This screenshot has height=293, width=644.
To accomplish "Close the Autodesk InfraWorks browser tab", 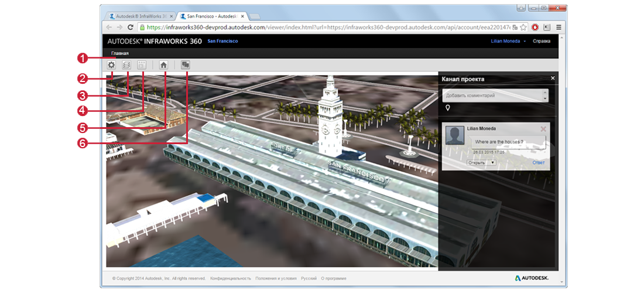I will coord(172,16).
